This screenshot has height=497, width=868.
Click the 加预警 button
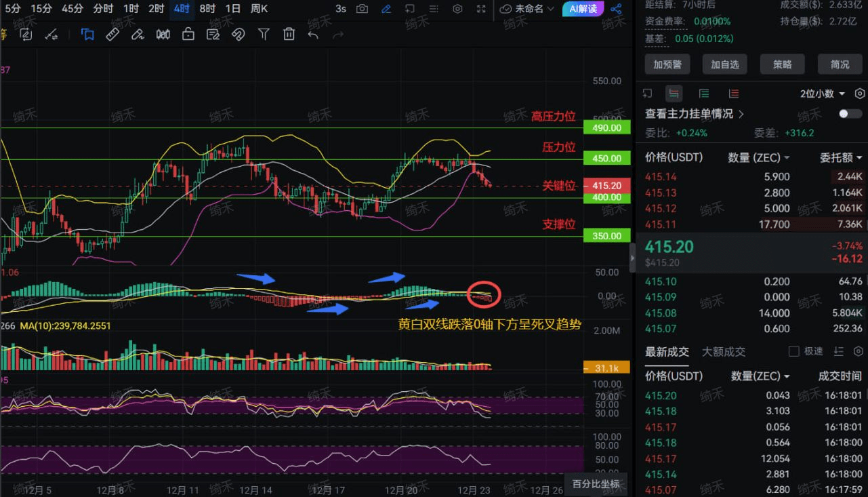point(667,64)
